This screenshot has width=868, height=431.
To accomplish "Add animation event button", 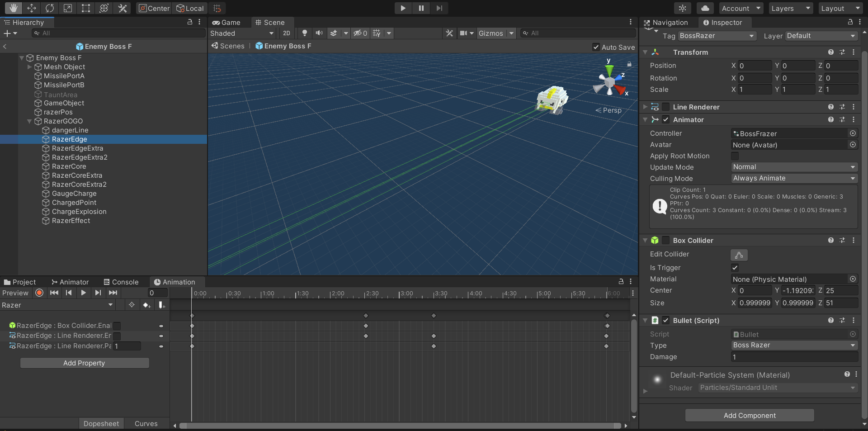I will [161, 305].
